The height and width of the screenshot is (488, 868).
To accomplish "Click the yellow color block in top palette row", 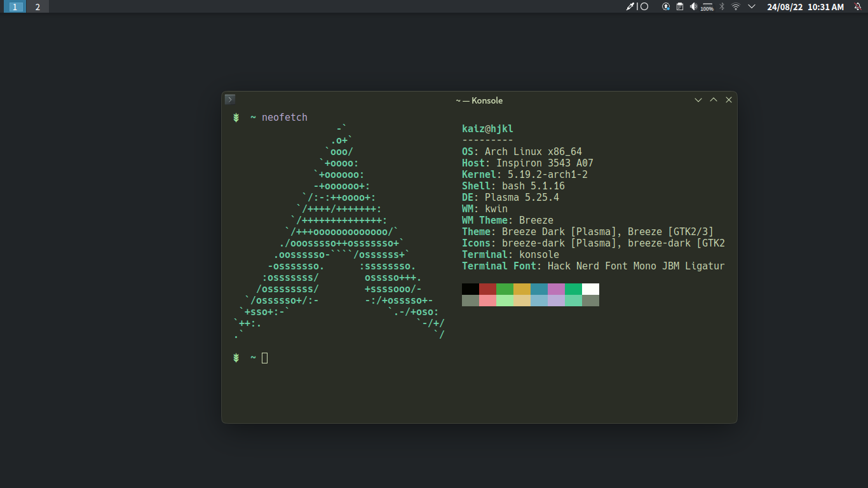I will pyautogui.click(x=522, y=289).
